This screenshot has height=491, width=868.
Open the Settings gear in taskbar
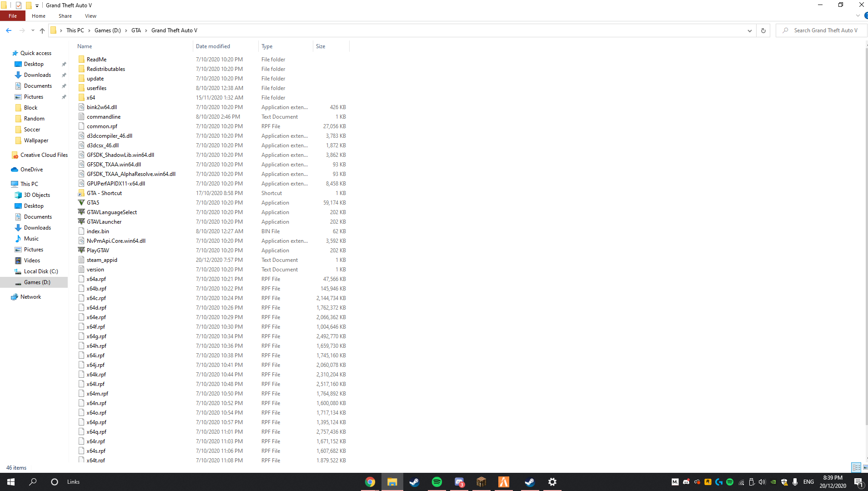coord(552,482)
